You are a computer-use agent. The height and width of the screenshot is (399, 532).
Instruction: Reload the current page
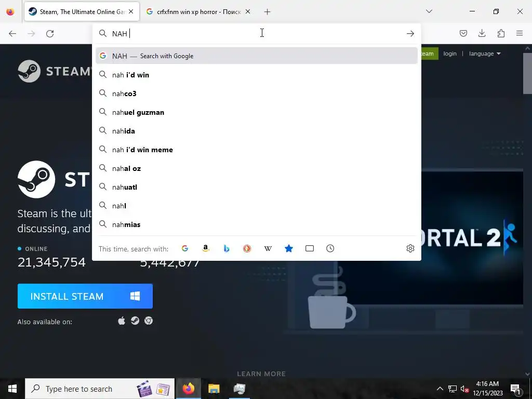click(50, 34)
